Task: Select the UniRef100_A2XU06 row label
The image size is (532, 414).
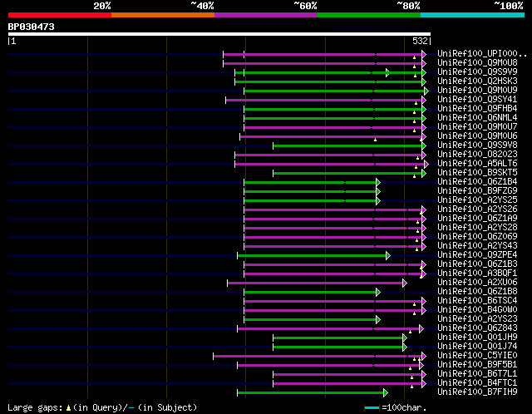Action: click(477, 283)
